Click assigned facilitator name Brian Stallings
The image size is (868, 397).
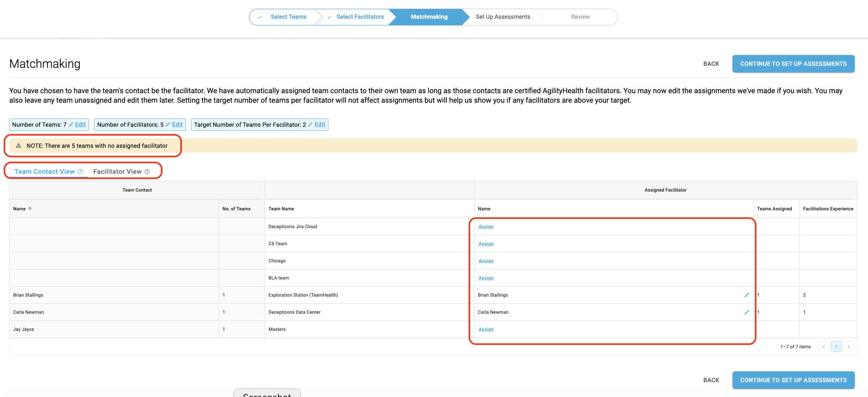[x=493, y=295]
